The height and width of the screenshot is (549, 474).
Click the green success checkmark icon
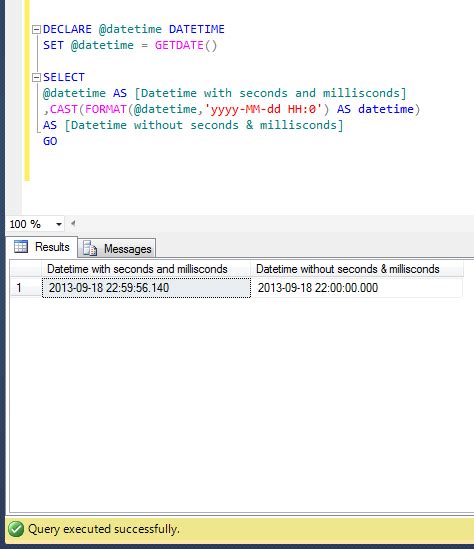[16, 529]
